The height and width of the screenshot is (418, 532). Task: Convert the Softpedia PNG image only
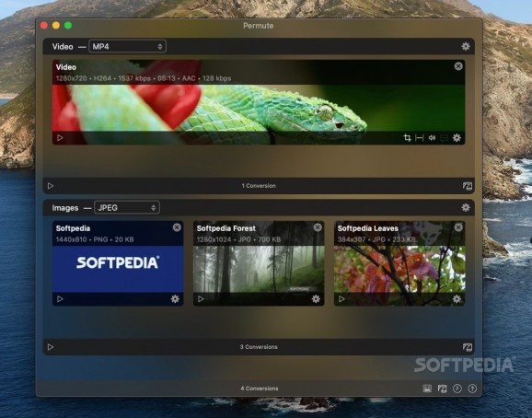point(60,299)
